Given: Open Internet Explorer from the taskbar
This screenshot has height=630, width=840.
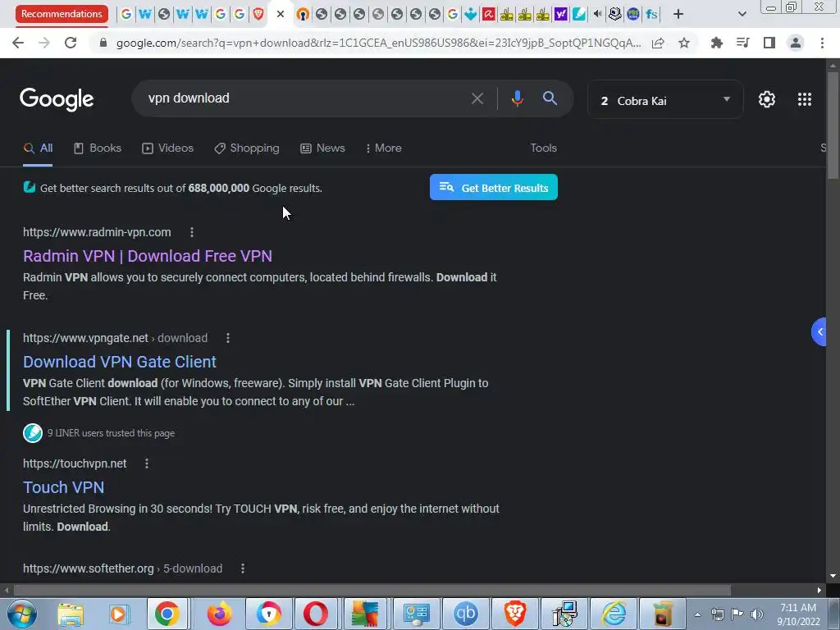Looking at the screenshot, I should 614,614.
